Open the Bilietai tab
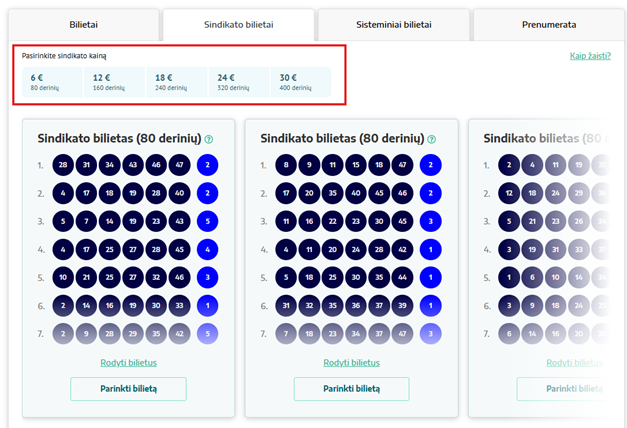The height and width of the screenshot is (428, 627). coord(84,24)
